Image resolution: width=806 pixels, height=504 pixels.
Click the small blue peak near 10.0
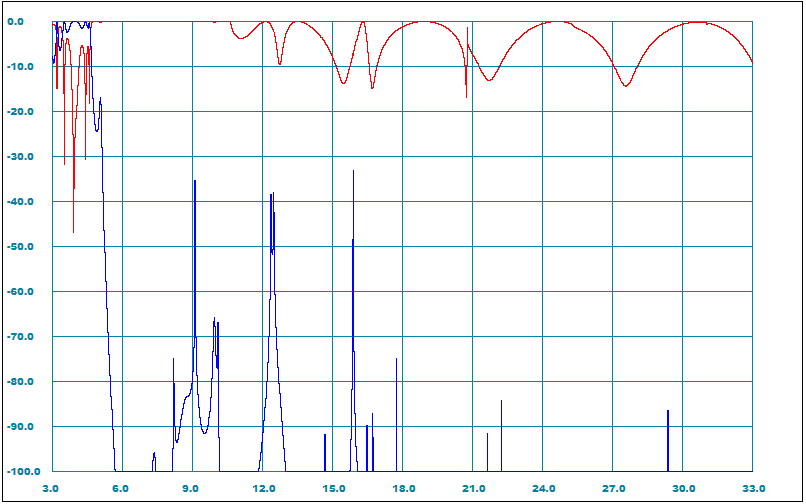tap(215, 319)
